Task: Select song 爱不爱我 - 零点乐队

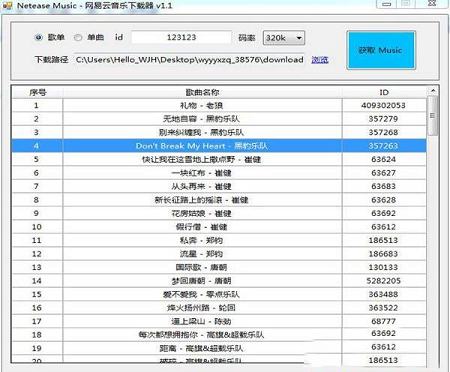Action: pos(202,294)
